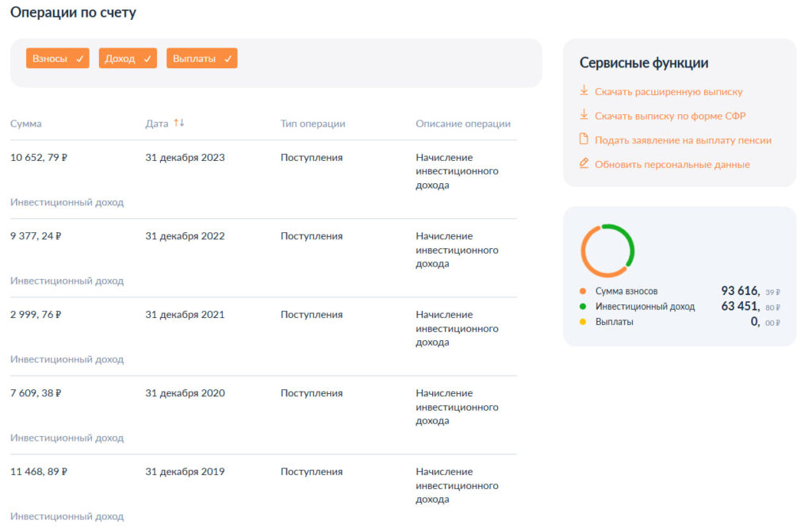Click the Тип операции column header

[312, 124]
